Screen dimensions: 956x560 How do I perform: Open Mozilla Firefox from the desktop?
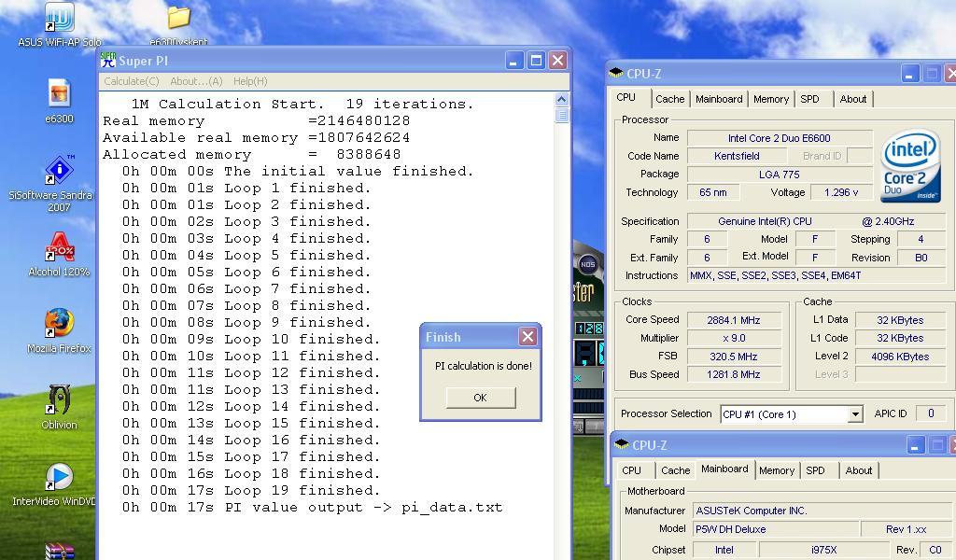[59, 323]
